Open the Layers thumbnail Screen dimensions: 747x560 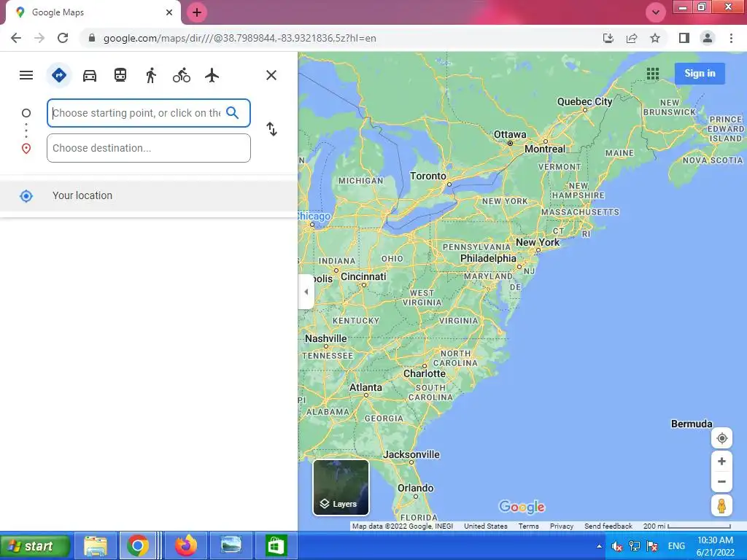[341, 488]
